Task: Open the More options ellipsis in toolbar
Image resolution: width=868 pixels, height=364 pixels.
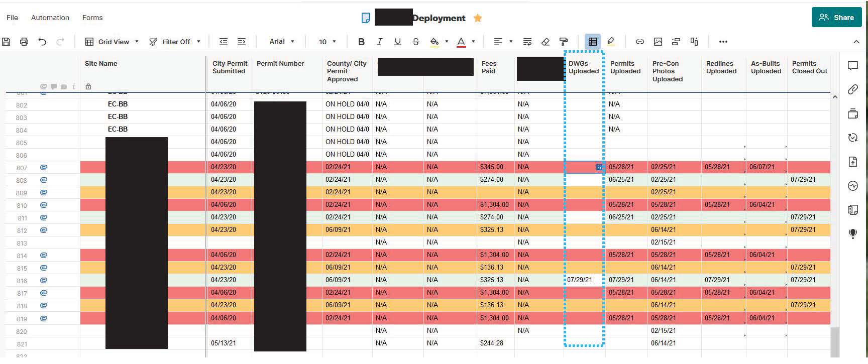Action: point(723,42)
